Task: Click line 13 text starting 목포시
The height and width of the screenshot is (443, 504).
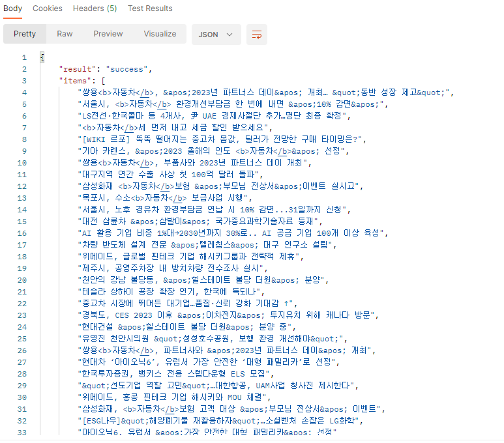Action: click(x=163, y=198)
